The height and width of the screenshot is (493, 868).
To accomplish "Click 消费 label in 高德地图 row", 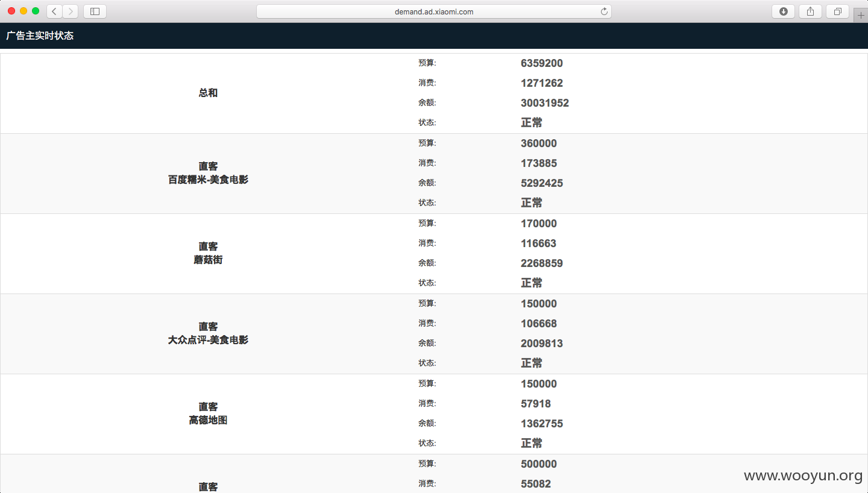I will [x=427, y=403].
